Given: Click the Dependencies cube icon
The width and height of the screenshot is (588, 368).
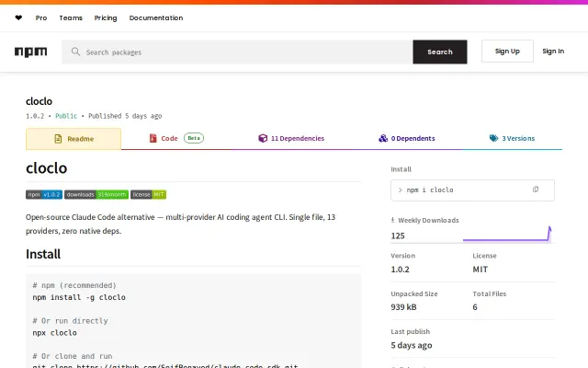Looking at the screenshot, I should tap(263, 138).
